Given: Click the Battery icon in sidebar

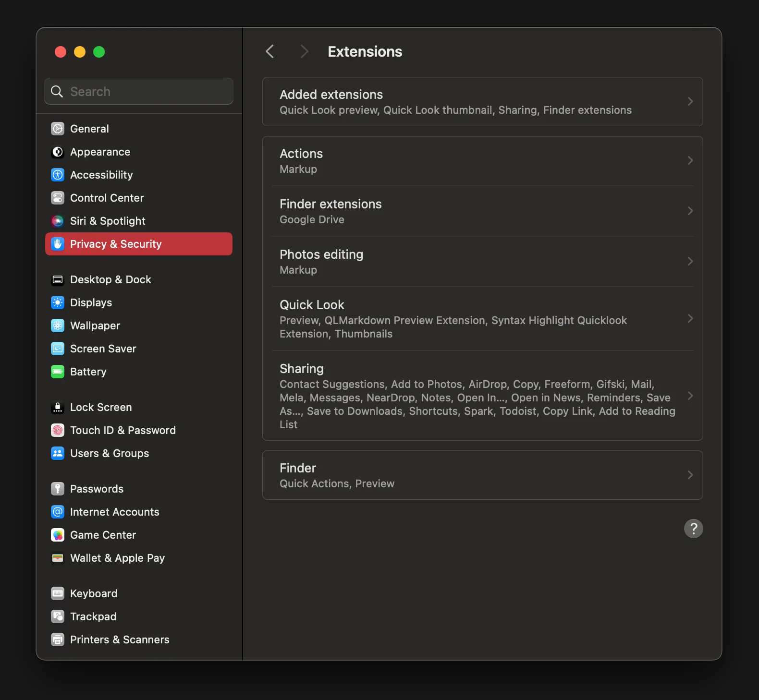Looking at the screenshot, I should (58, 372).
